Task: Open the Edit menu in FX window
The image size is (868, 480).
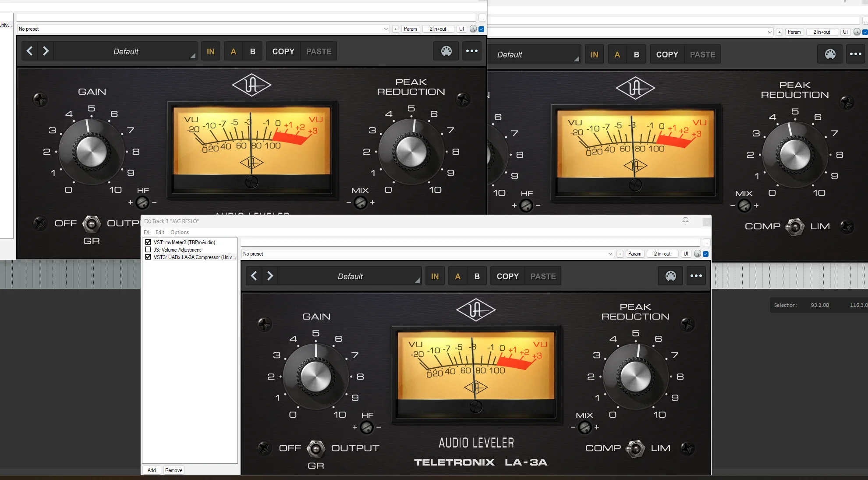Action: [159, 232]
